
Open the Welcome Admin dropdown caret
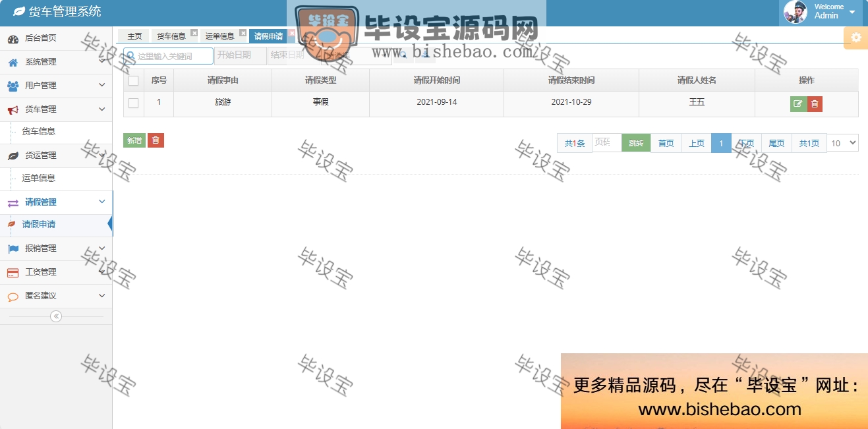[852, 12]
